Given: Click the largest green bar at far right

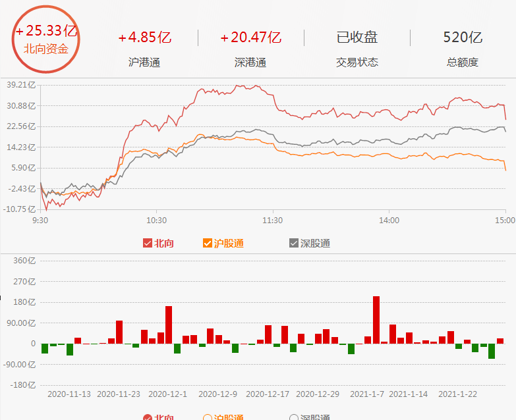Looking at the screenshot, I should pyautogui.click(x=492, y=351).
